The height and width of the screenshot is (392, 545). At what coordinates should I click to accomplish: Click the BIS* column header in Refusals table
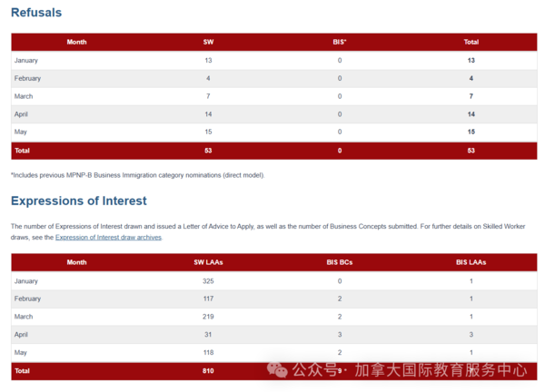pos(340,42)
